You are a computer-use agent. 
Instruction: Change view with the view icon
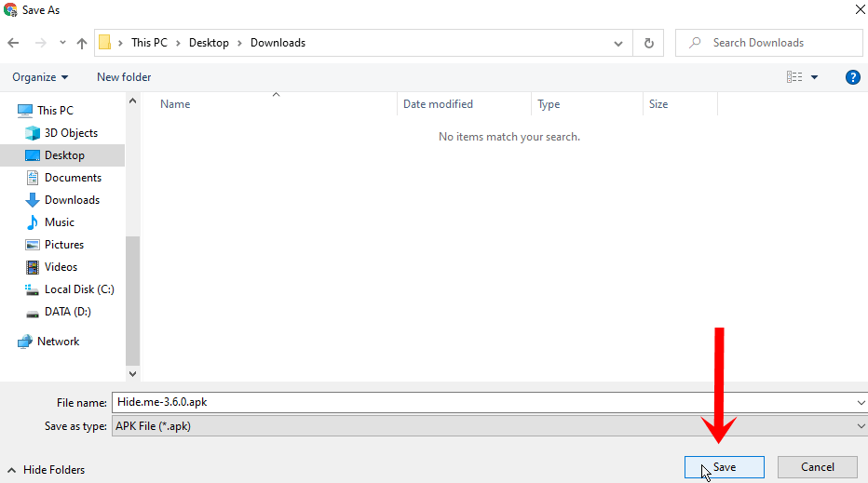pyautogui.click(x=794, y=77)
